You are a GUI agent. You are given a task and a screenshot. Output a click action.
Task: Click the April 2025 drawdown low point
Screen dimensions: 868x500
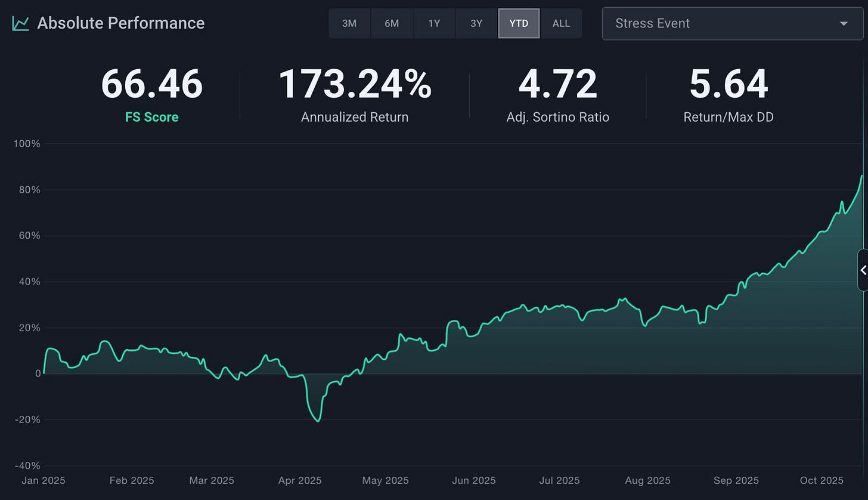click(x=318, y=421)
